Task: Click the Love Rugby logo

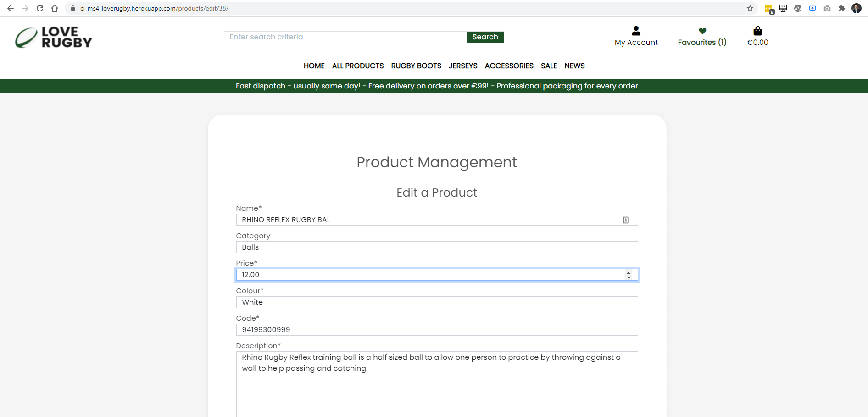Action: [x=54, y=37]
